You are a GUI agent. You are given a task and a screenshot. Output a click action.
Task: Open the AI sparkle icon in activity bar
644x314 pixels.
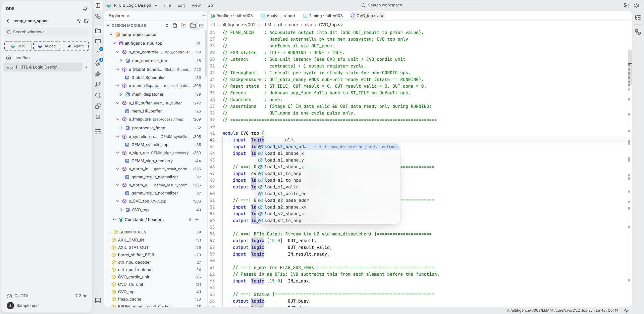click(98, 74)
